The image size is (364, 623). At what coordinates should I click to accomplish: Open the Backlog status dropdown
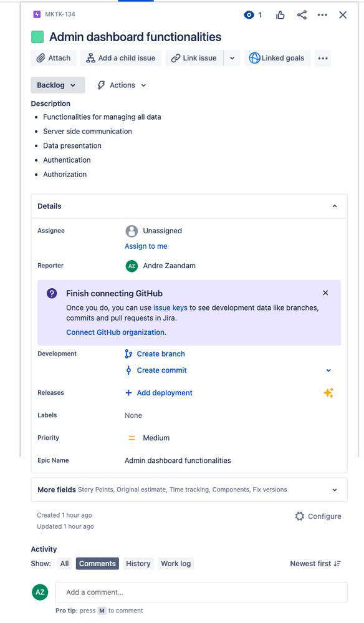58,85
